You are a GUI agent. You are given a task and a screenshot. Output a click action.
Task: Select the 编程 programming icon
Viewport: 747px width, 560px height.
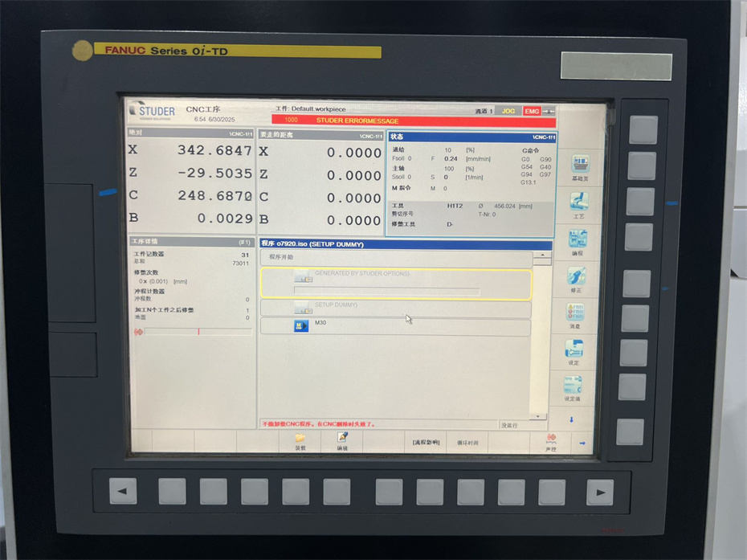tap(578, 240)
